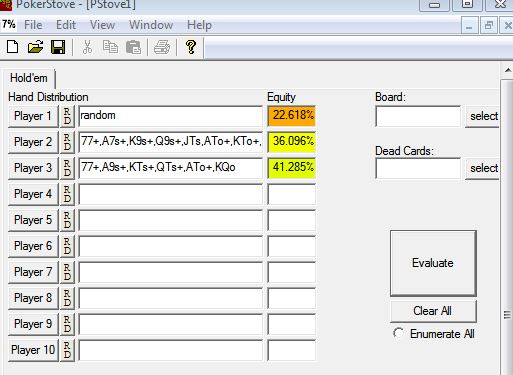The width and height of the screenshot is (513, 375).
Task: Click the RD button for Player 5
Action: [x=67, y=220]
